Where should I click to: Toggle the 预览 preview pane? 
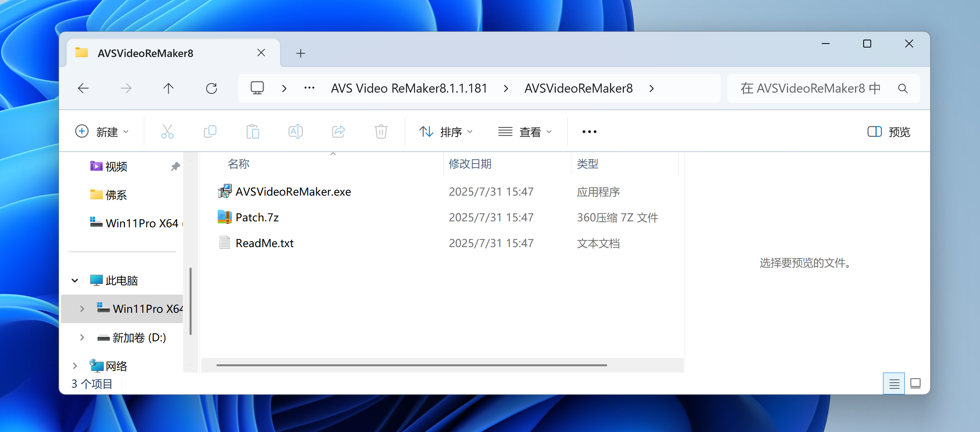tap(889, 131)
